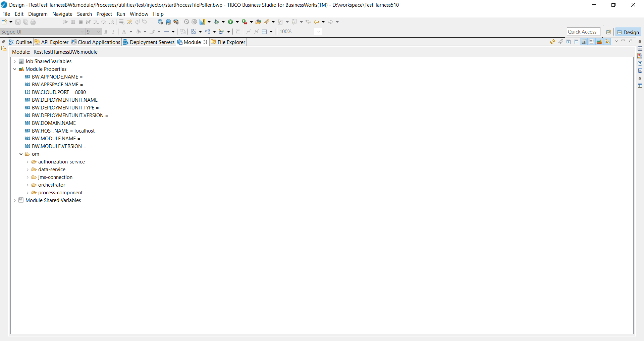Click the Debug bug icon
The height and width of the screenshot is (341, 644).
pyautogui.click(x=217, y=22)
